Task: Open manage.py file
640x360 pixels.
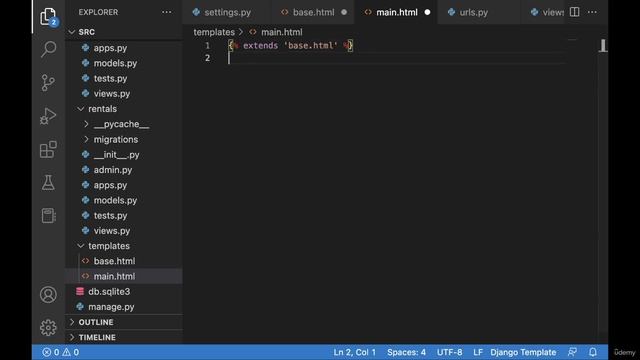Action: [124, 307]
